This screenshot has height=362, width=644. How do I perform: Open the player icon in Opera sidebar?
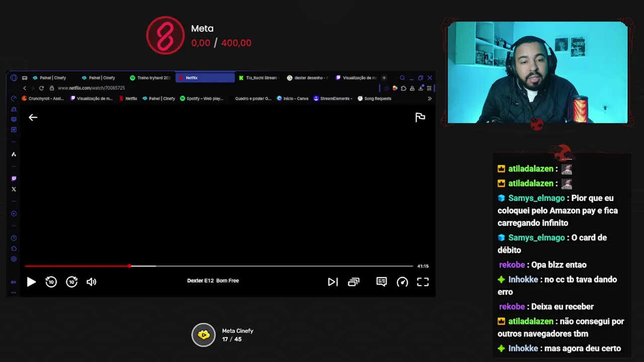[x=14, y=214]
